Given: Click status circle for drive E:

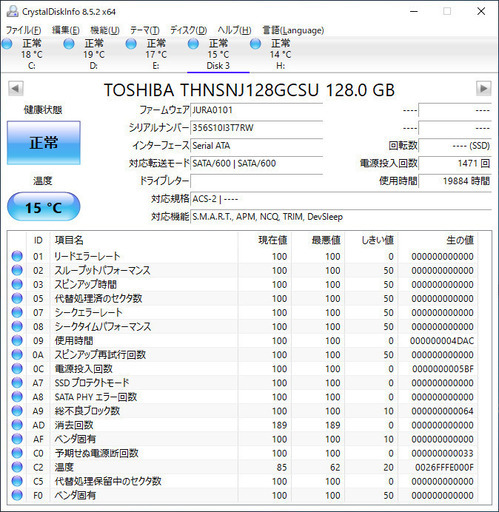Looking at the screenshot, I should point(131,44).
